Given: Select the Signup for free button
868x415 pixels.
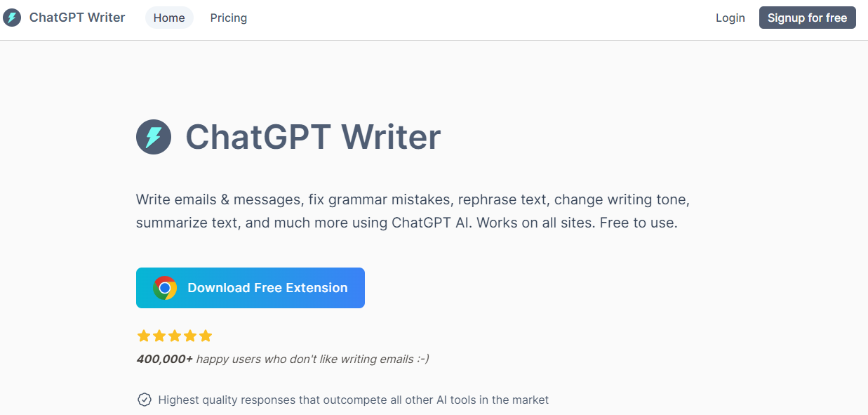Looking at the screenshot, I should click(808, 18).
